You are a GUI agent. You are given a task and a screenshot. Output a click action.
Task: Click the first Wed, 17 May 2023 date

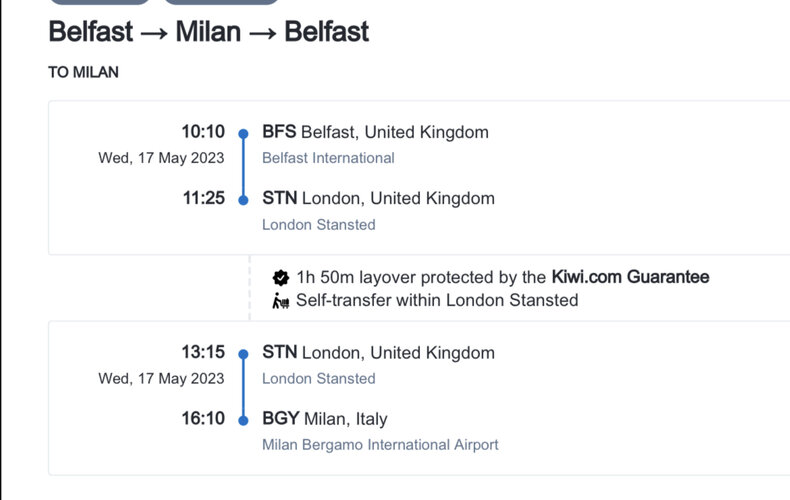tap(161, 158)
